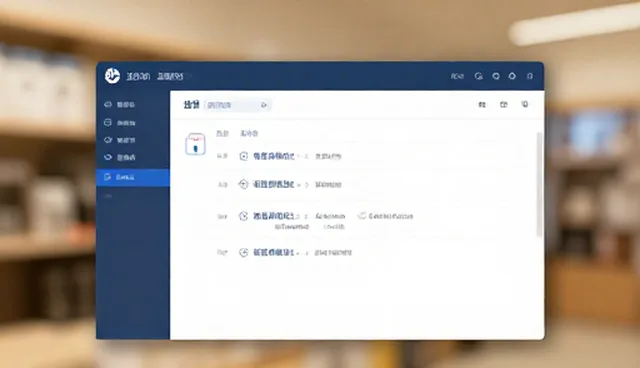The image size is (640, 368).
Task: Open the sidebar item just above the highlighted one
Action: coord(120,157)
